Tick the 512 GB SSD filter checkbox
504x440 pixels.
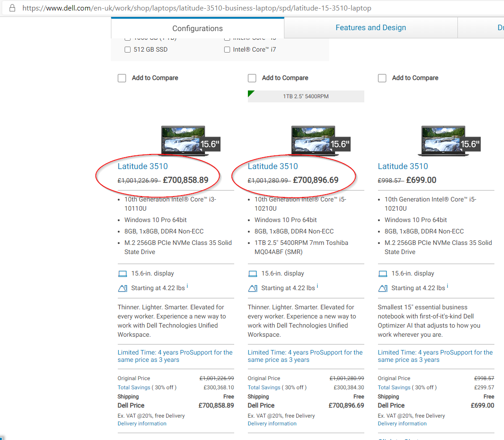128,49
